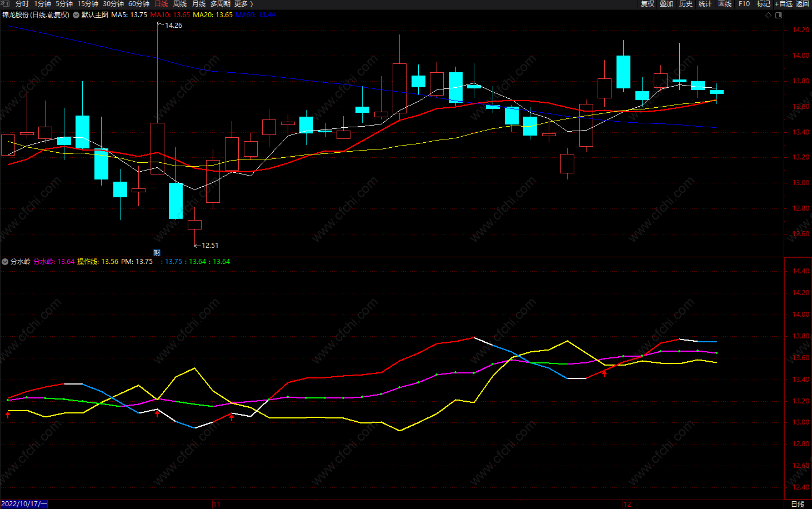Click the red buy arrow near December
Image resolution: width=812 pixels, height=509 pixels.
pos(604,373)
